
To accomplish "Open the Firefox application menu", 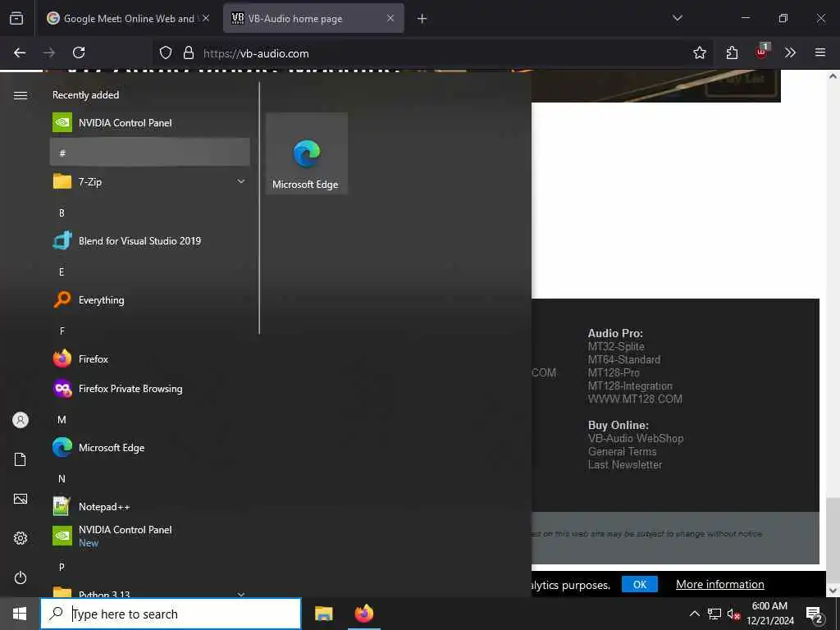I will click(x=820, y=52).
